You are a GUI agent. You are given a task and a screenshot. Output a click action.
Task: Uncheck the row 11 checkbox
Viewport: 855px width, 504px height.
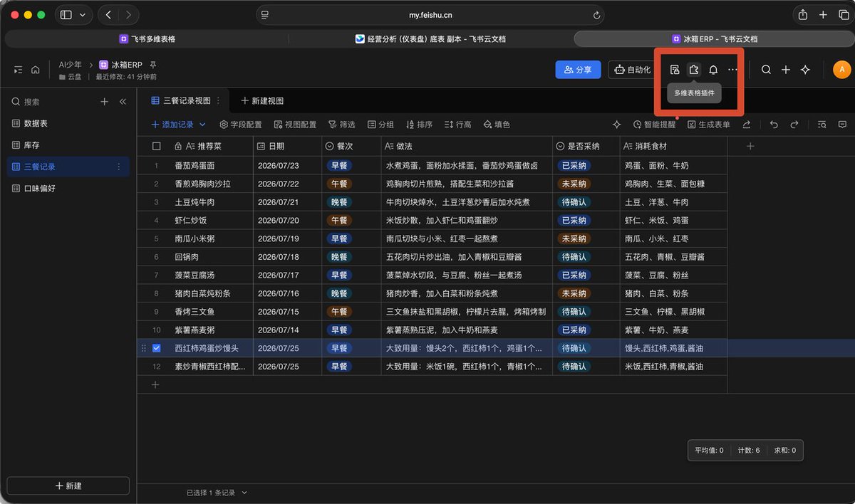coord(157,348)
